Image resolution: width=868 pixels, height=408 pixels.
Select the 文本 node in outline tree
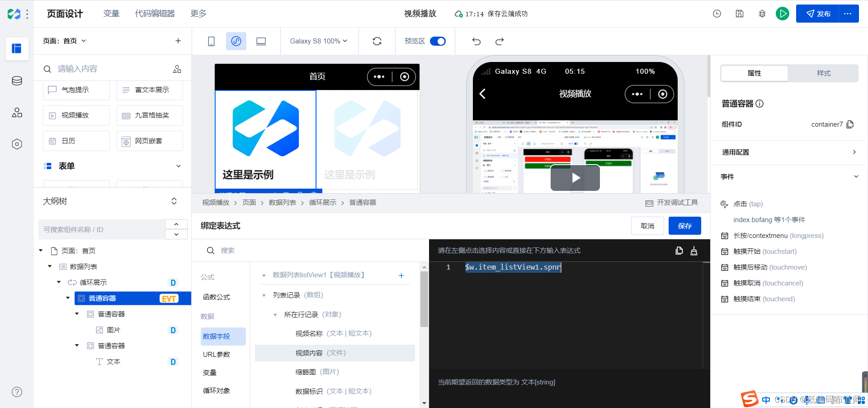point(113,362)
